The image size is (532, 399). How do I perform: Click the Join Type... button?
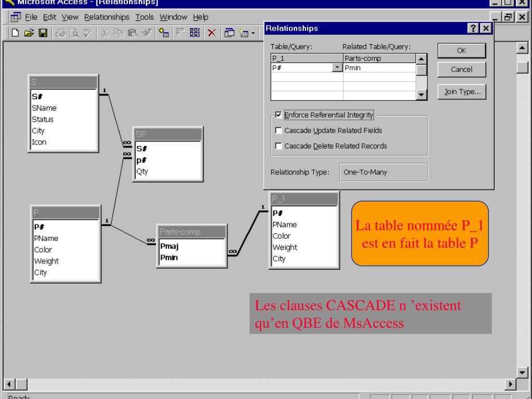pos(461,91)
